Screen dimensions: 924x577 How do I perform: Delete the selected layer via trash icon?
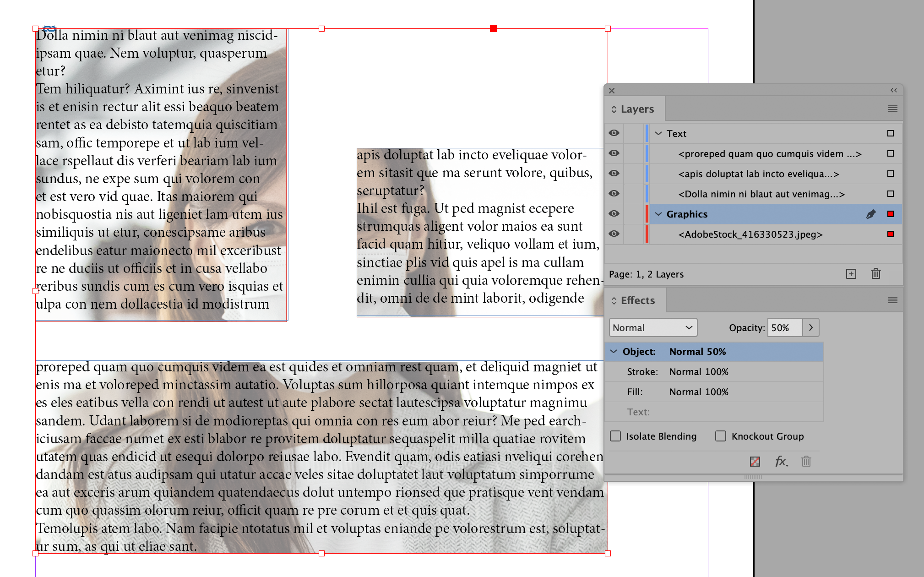pyautogui.click(x=875, y=274)
